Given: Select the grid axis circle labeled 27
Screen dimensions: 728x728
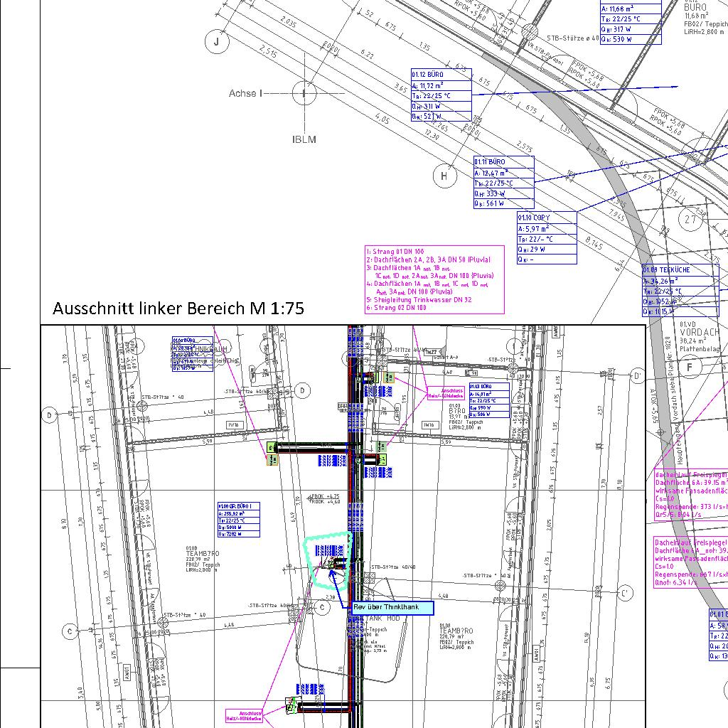Looking at the screenshot, I should pos(690,219).
